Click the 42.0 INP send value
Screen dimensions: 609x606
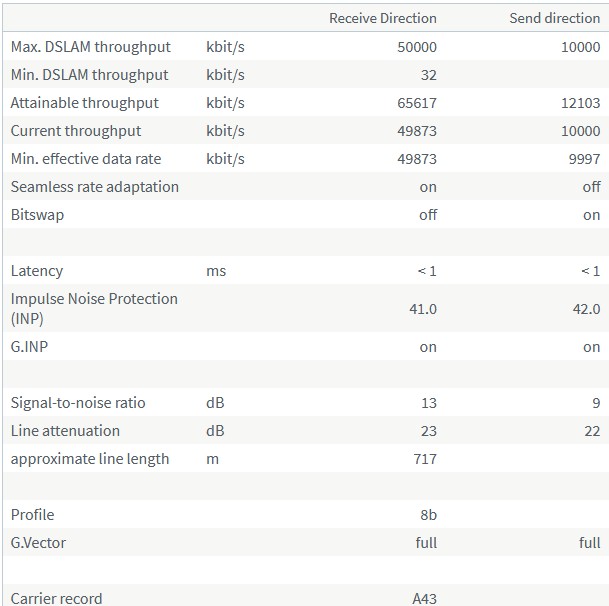click(x=586, y=309)
